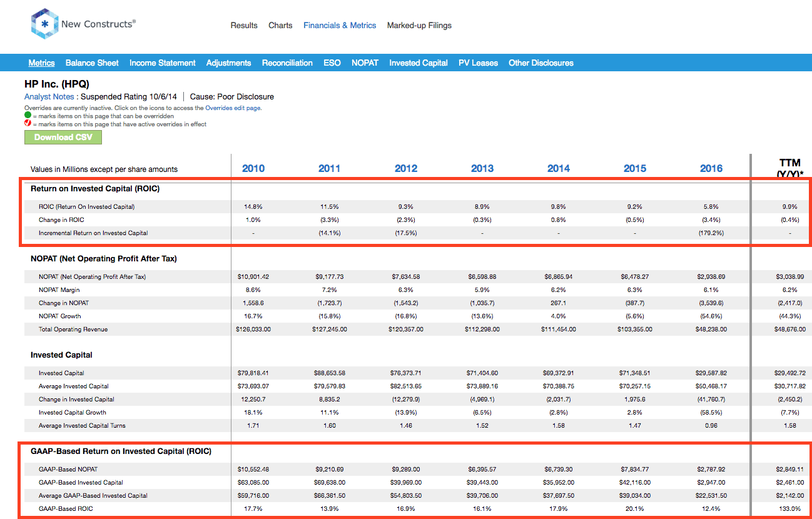The width and height of the screenshot is (812, 519).
Task: Switch to the ESO tab
Action: (332, 63)
